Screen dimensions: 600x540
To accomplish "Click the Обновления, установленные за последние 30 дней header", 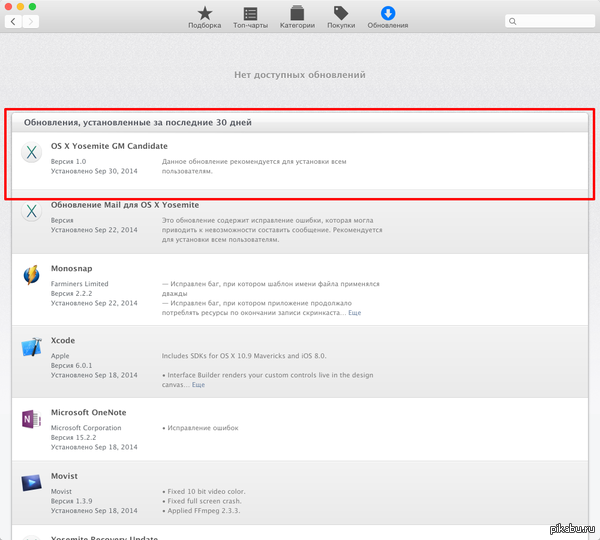I will tap(138, 122).
